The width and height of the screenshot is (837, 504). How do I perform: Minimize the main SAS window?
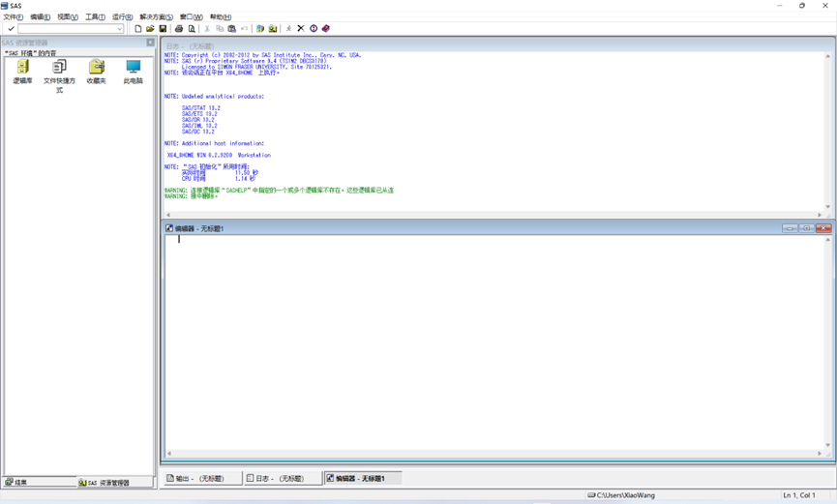coord(779,6)
